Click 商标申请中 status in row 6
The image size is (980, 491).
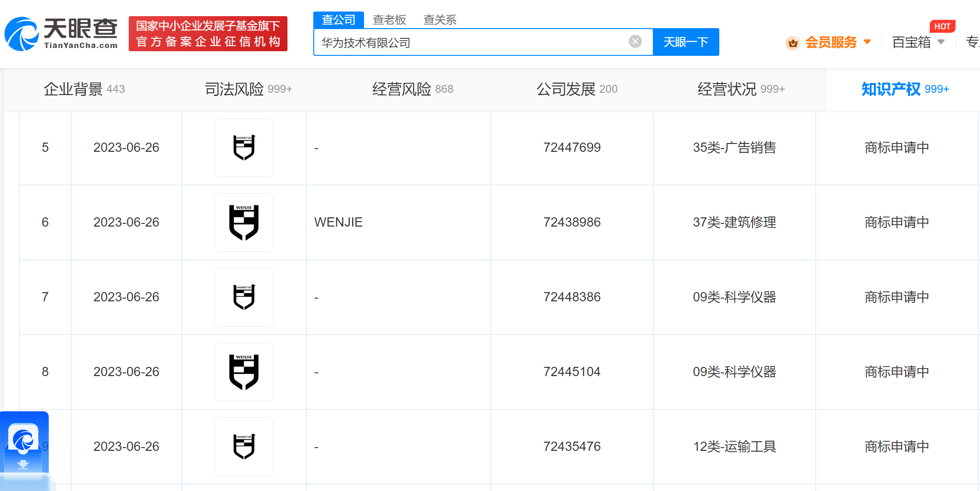(897, 222)
